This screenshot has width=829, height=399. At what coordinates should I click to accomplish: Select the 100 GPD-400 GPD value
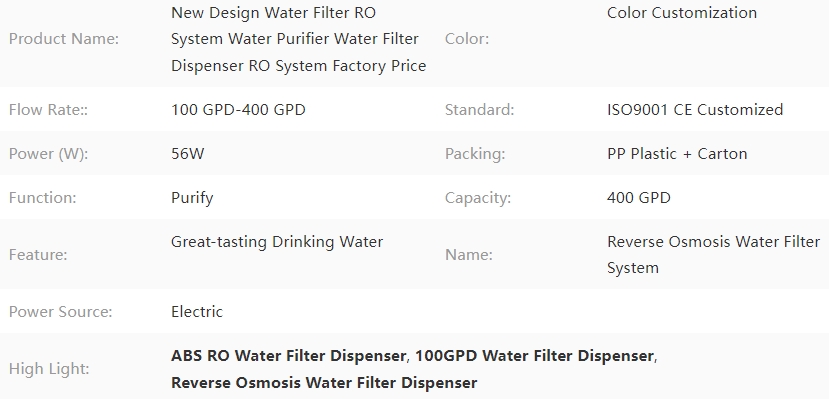[238, 109]
